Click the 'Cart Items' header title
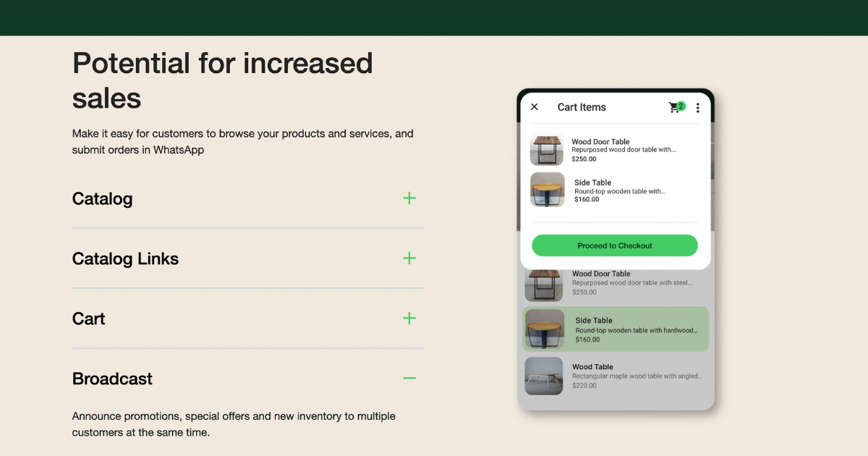This screenshot has width=868, height=456. (x=582, y=107)
